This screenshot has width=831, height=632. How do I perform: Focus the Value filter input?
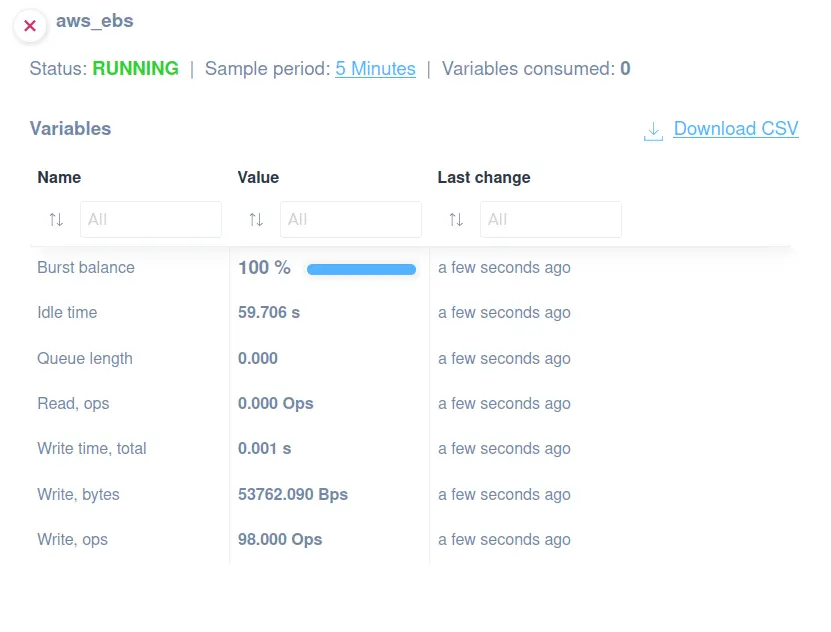coord(351,219)
